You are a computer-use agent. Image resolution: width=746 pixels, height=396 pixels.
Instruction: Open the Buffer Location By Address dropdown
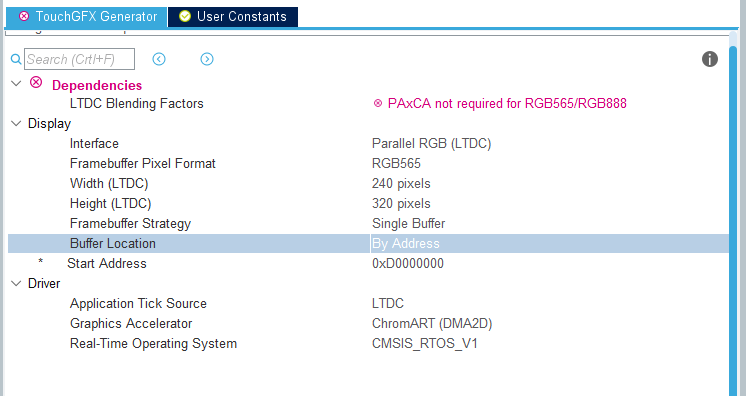(x=550, y=243)
